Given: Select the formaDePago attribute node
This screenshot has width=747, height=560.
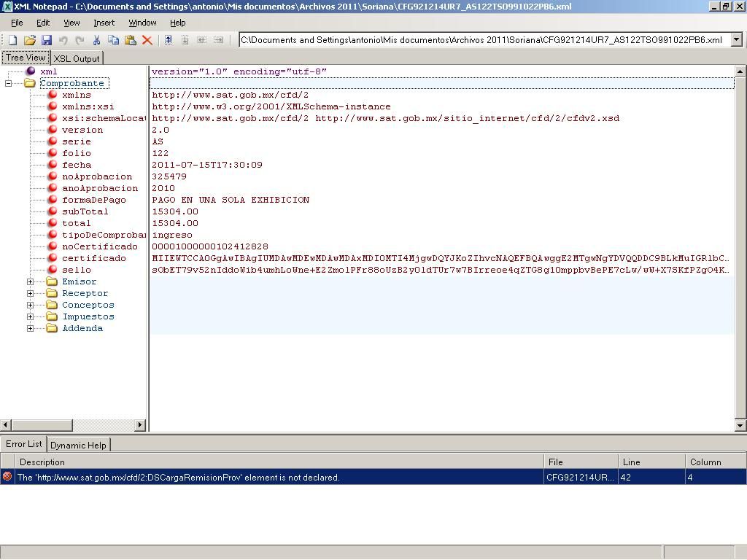Looking at the screenshot, I should tap(94, 200).
